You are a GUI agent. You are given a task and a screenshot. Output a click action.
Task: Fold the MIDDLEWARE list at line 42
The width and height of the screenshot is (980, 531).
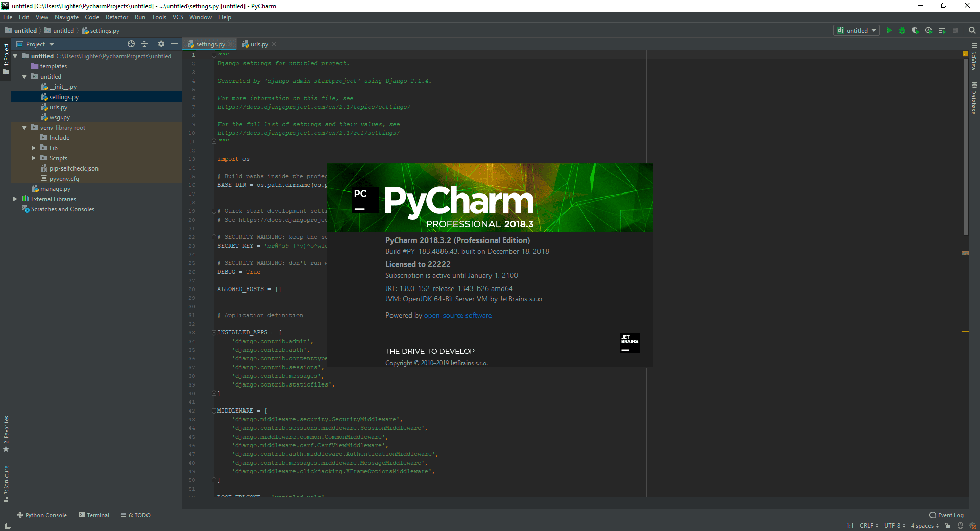[214, 411]
